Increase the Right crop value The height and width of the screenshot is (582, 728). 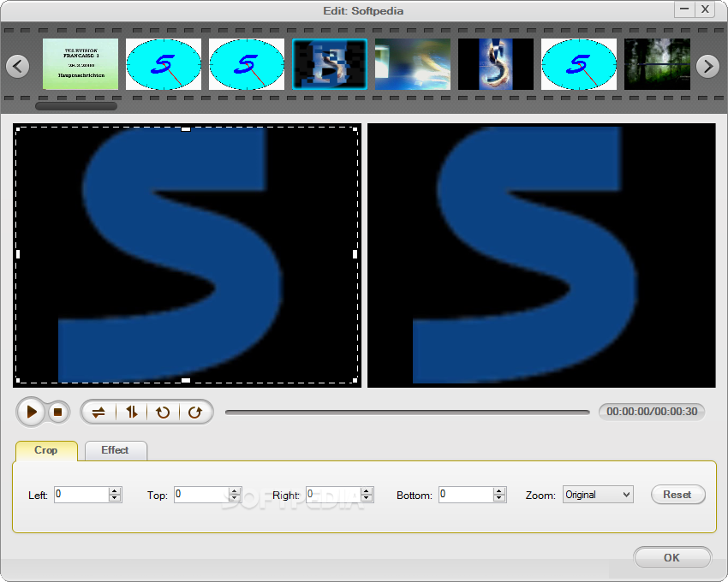point(367,491)
